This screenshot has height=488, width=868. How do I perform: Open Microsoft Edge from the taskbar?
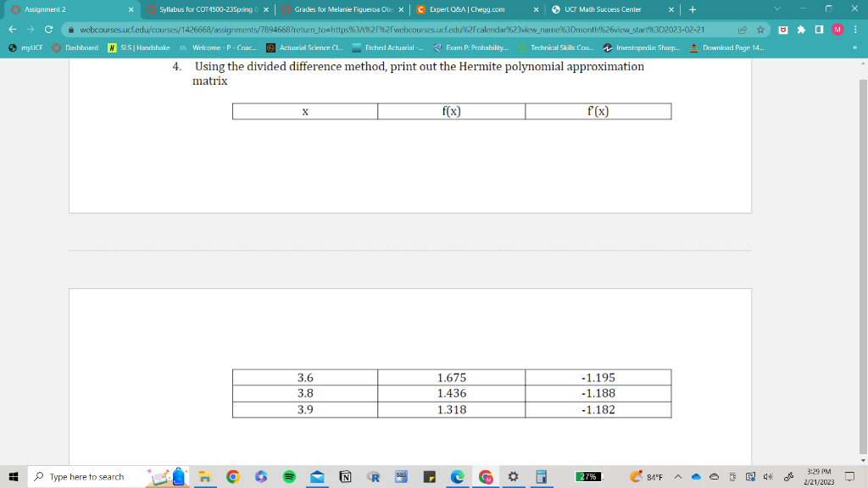pyautogui.click(x=457, y=476)
